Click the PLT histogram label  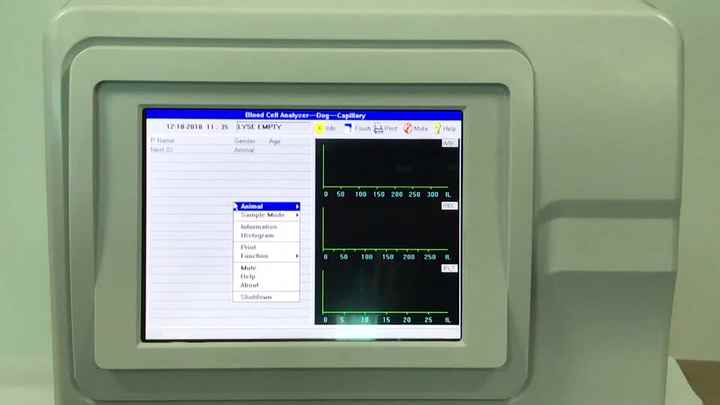click(450, 268)
